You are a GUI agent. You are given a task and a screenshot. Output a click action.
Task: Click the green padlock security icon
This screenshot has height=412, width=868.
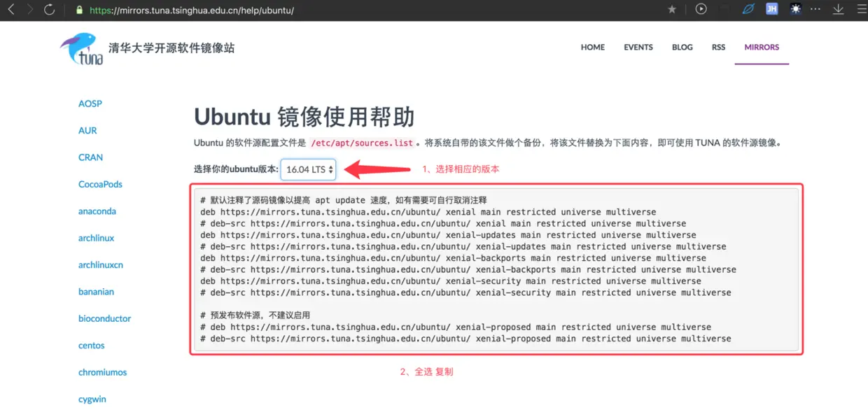pos(79,10)
